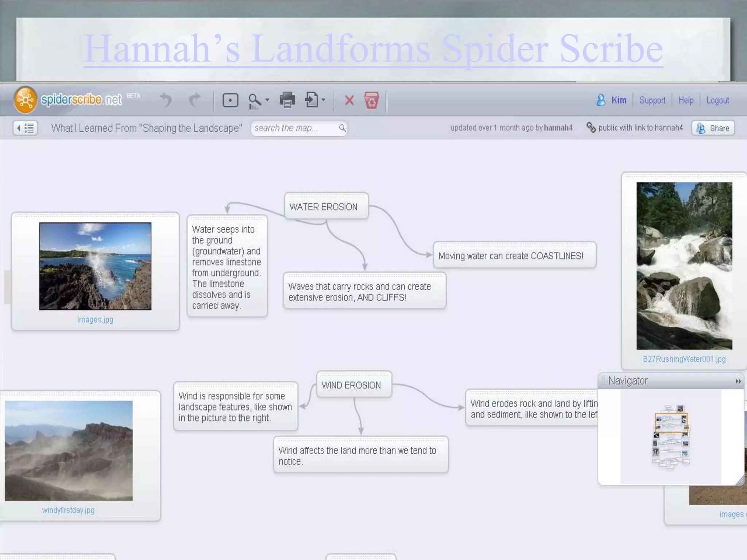Viewport: 747px width, 560px height.
Task: Click the Navigator minimap overview
Action: (x=670, y=436)
